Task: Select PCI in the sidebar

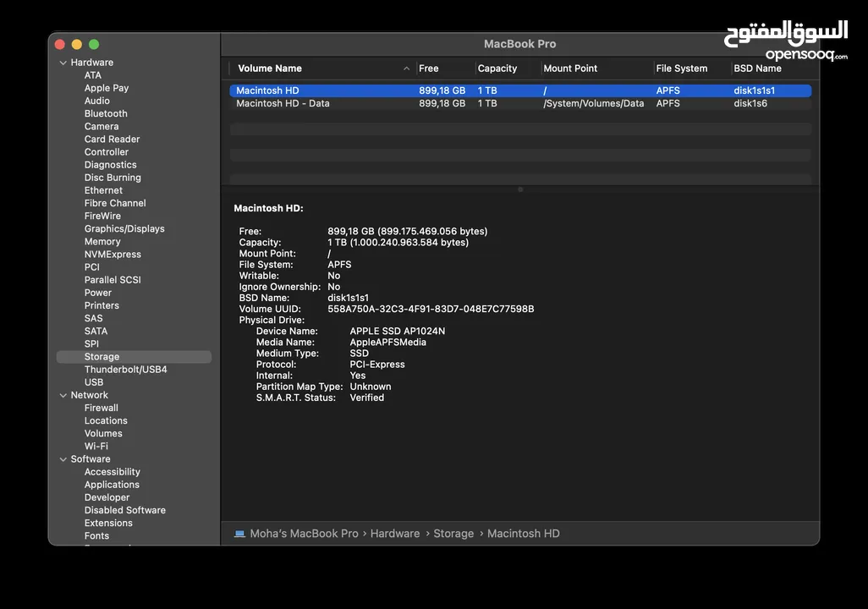Action: tap(92, 266)
